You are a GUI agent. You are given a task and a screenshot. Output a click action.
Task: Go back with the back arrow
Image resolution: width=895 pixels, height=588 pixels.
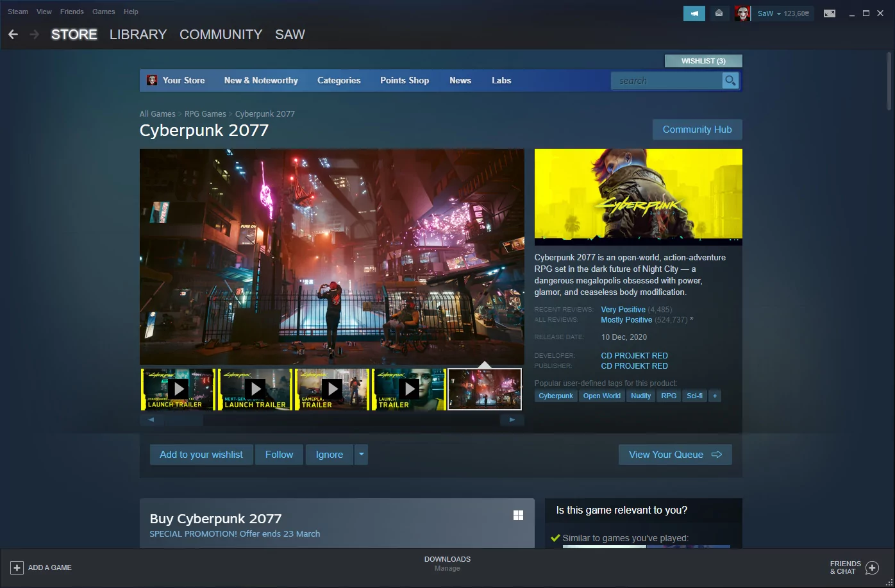click(x=13, y=35)
